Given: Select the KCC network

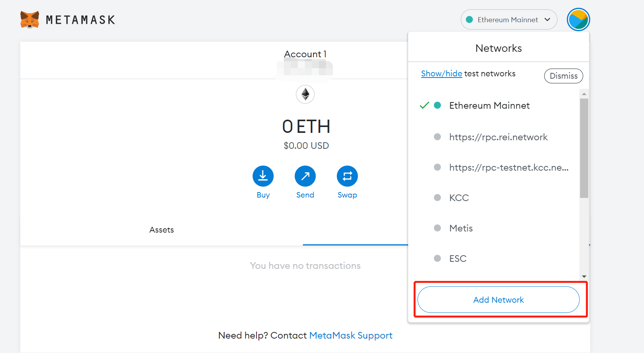Looking at the screenshot, I should pos(494,198).
